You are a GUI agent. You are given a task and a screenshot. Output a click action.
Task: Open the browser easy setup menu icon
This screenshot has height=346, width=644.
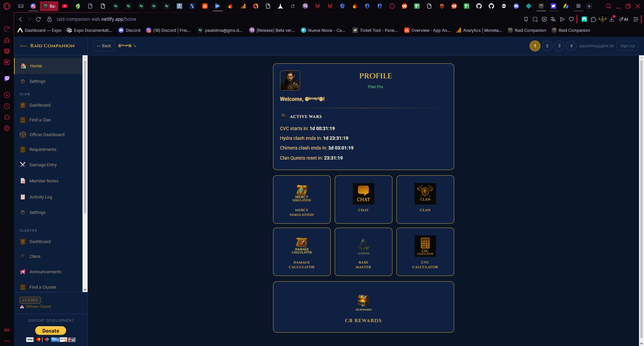tap(636, 19)
